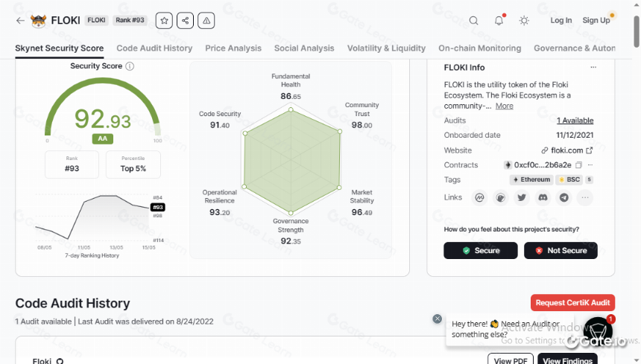Vote Not Secure for project security
This screenshot has height=364, width=641.
pos(561,251)
